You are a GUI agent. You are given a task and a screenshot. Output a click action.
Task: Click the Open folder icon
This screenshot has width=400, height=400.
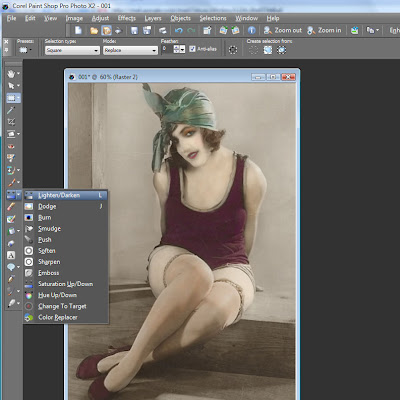(x=94, y=30)
